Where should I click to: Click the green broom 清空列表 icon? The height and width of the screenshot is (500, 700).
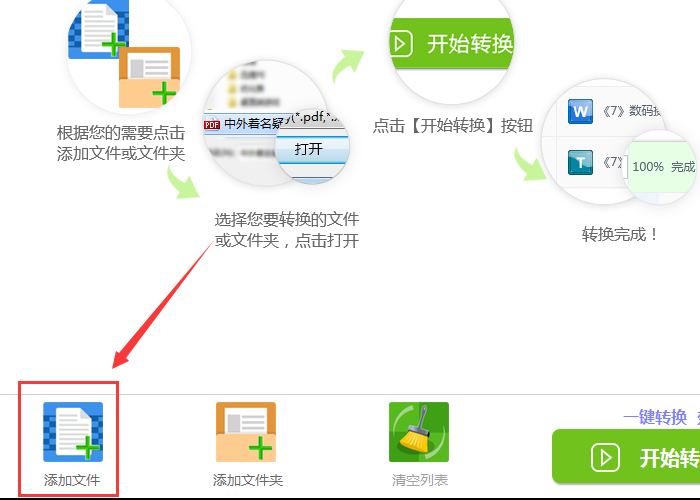419,432
